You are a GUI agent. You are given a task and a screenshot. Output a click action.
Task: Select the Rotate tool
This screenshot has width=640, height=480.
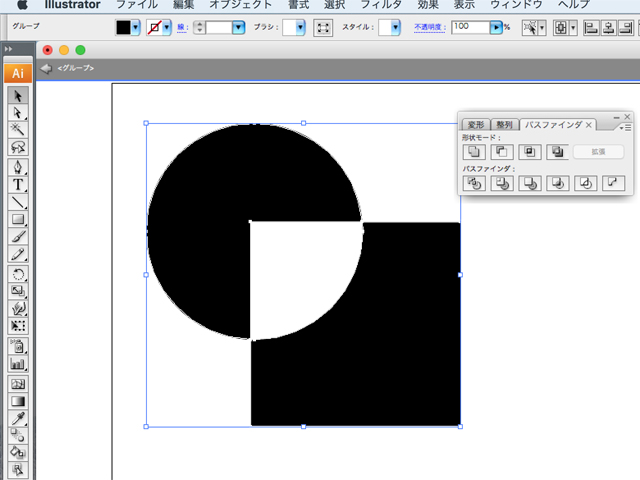(x=18, y=274)
